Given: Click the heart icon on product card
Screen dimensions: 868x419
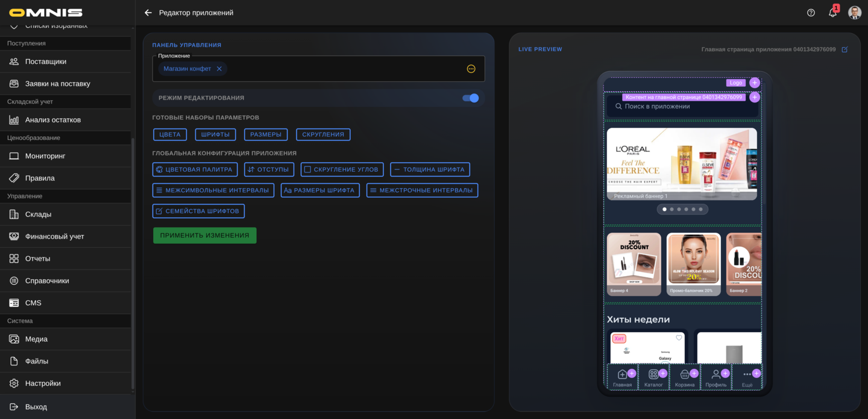Looking at the screenshot, I should point(679,338).
